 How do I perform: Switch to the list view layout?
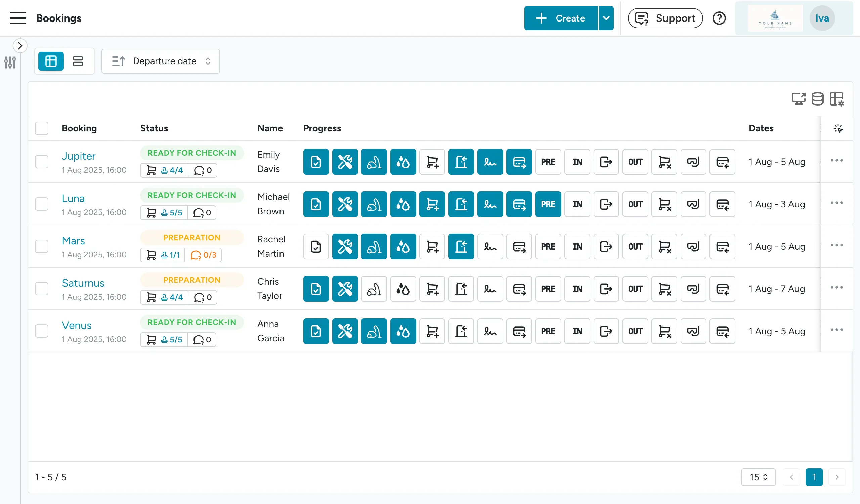coord(78,61)
